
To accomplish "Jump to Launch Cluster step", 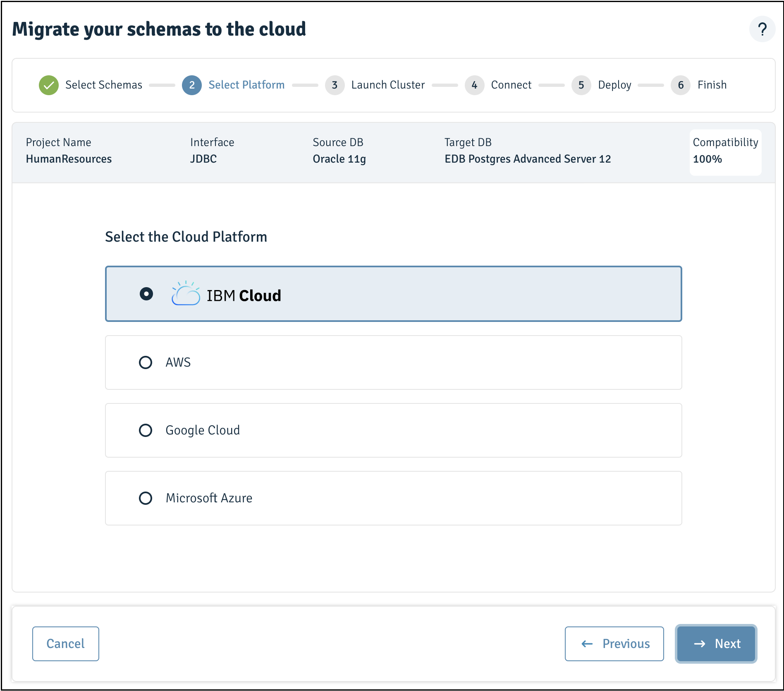I will 388,85.
